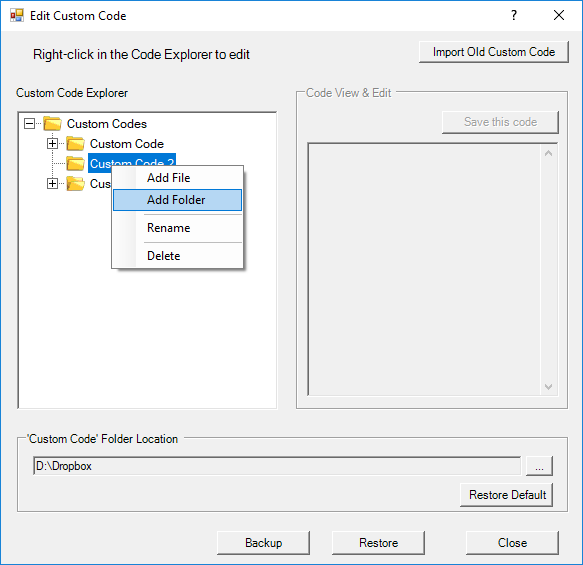Viewport: 583px width, 565px height.
Task: Click the Restore button
Action: pyautogui.click(x=378, y=543)
